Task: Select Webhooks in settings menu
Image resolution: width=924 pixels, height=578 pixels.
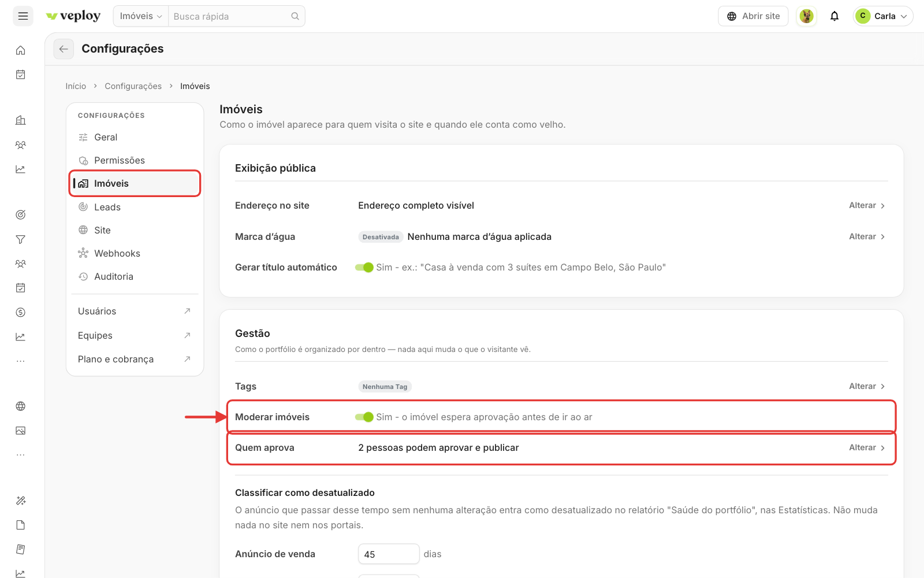Action: click(x=135, y=253)
